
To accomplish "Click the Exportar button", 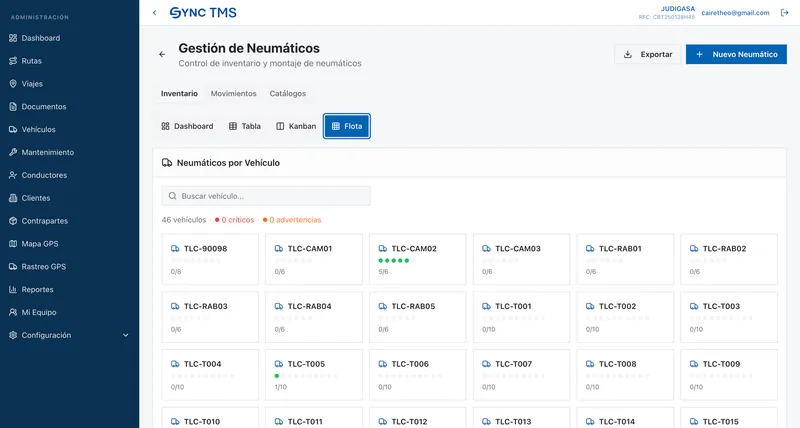I will 648,55.
